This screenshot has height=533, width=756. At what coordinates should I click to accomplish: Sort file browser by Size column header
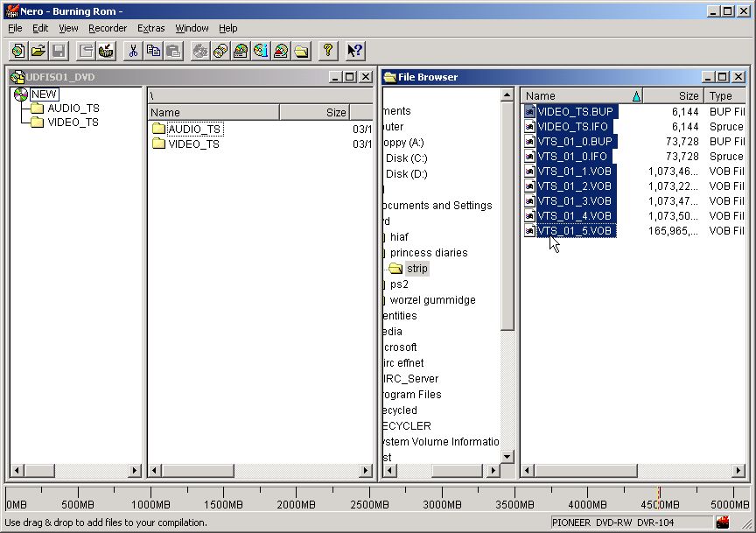click(x=673, y=96)
